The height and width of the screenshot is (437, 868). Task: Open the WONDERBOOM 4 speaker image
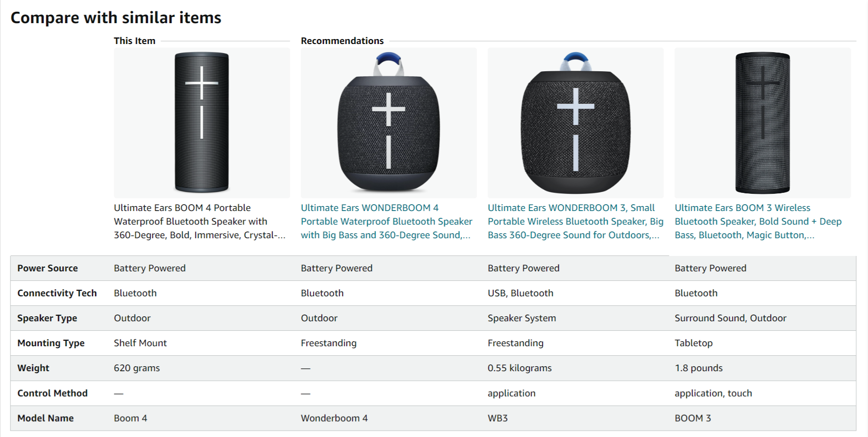389,123
